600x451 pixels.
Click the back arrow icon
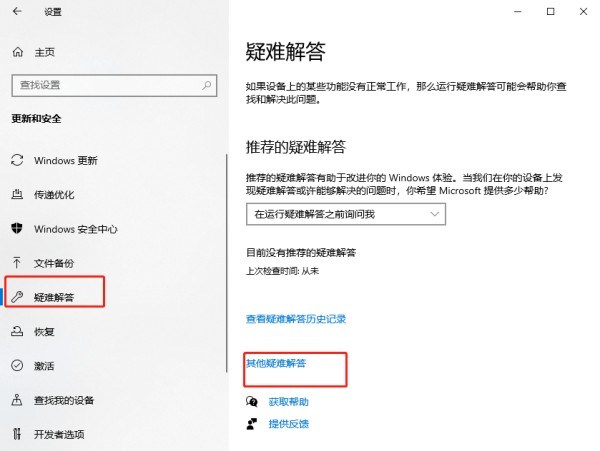point(17,11)
